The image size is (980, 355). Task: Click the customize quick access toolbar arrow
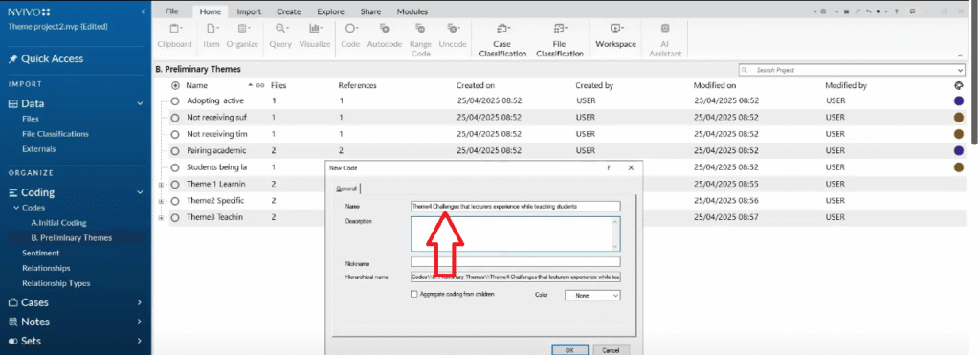(x=879, y=11)
